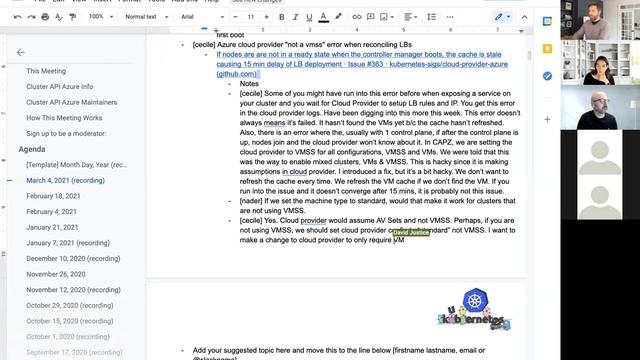This screenshot has width=640, height=360.
Task: Jump to October 29, 2020 (recording) entry
Action: [x=70, y=305]
